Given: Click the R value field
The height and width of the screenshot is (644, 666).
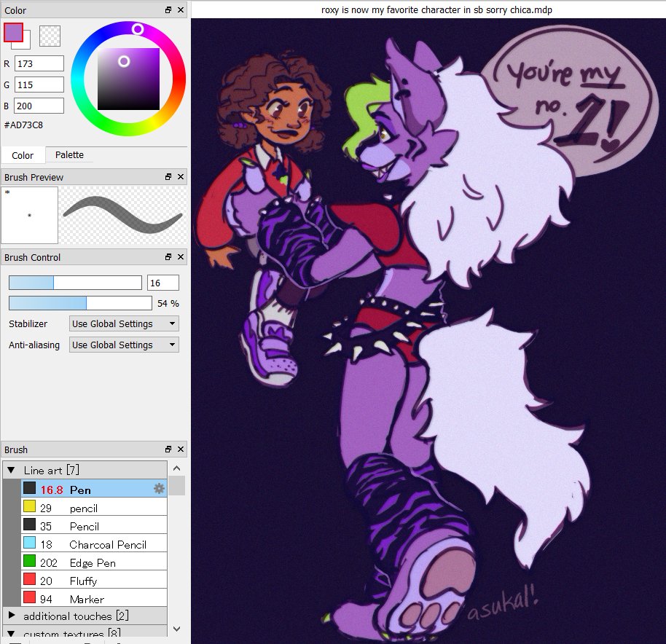Looking at the screenshot, I should click(x=39, y=63).
